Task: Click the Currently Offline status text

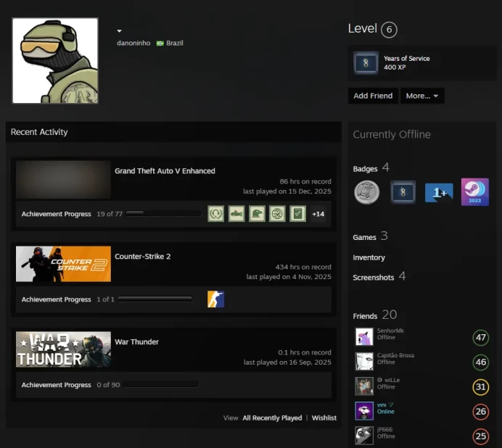Action: [392, 134]
